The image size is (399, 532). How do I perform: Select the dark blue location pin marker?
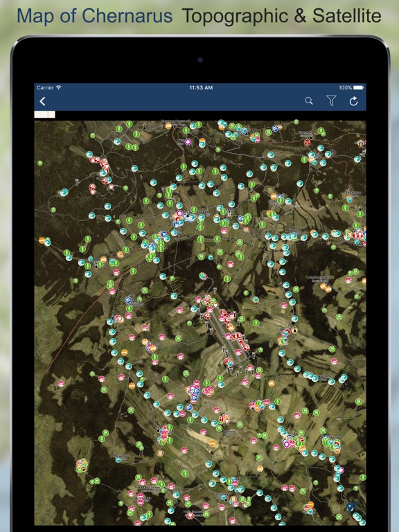click(x=349, y=507)
